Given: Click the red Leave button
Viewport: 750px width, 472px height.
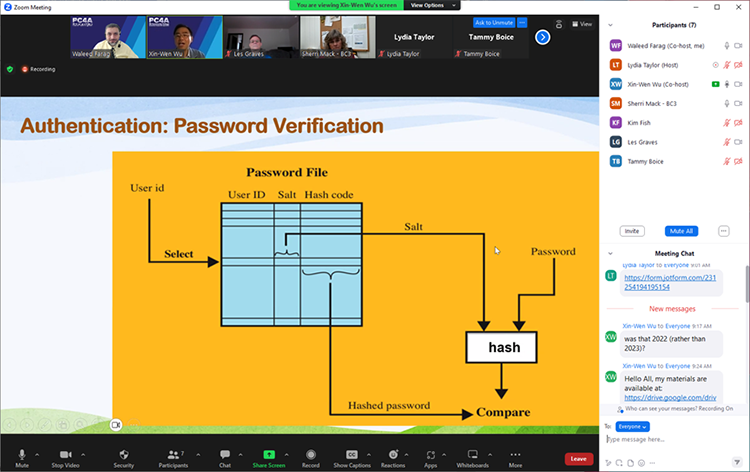Looking at the screenshot, I should 579,459.
